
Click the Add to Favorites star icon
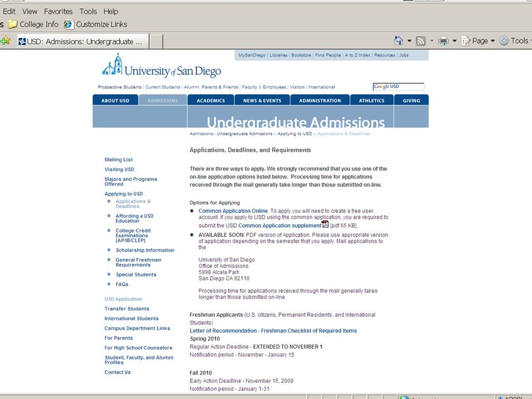[6, 41]
